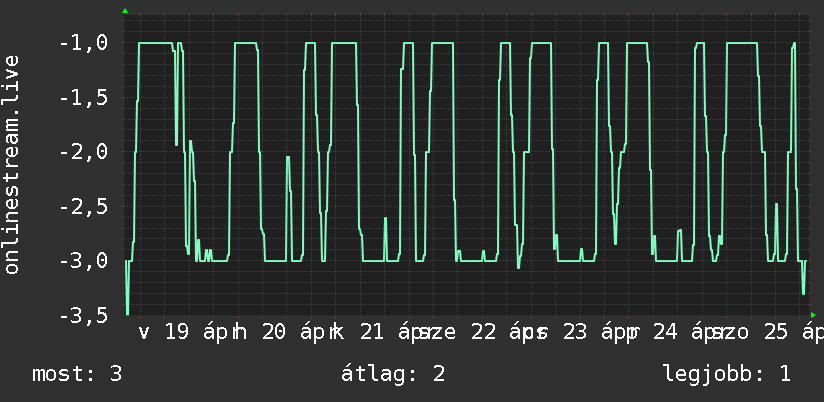Click the 'k 21 ápr' date label

pos(382,333)
